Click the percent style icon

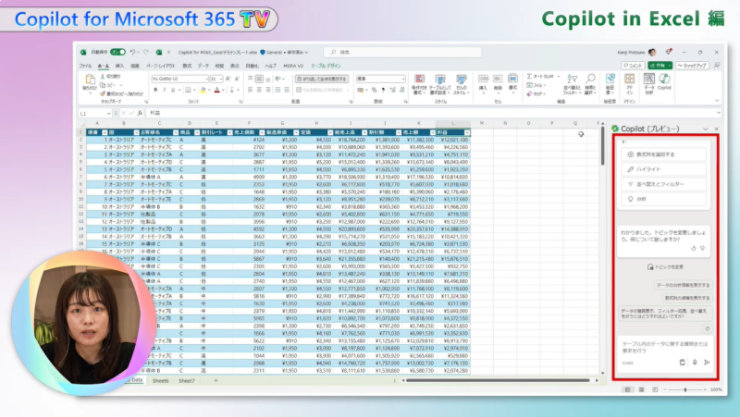[x=374, y=90]
